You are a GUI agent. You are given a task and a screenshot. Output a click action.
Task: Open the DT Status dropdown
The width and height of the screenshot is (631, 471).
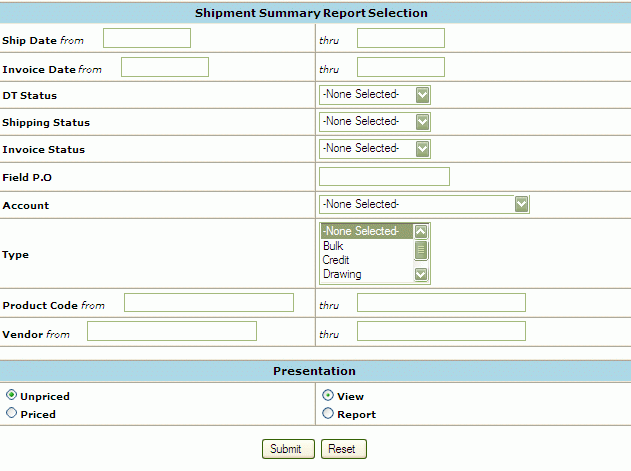click(x=374, y=94)
